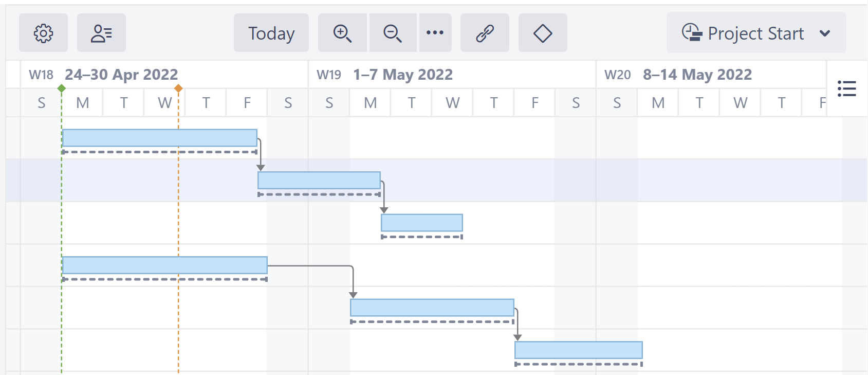This screenshot has width=868, height=375.
Task: Click the W19 week header
Action: pos(329,74)
